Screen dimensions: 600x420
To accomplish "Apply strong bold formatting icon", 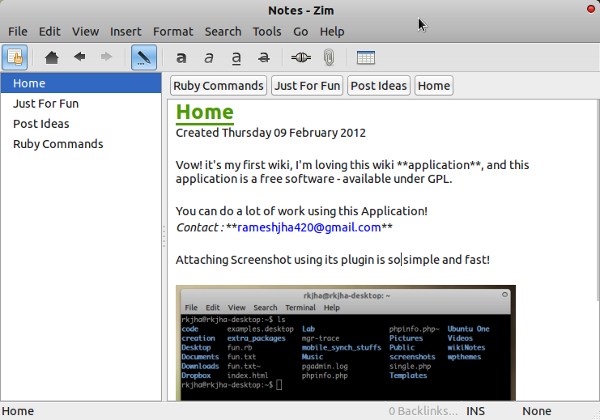I will [x=181, y=57].
